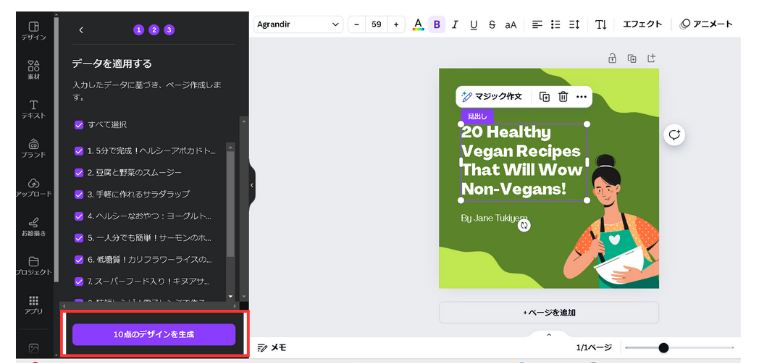Jump to step 1 circle

click(x=139, y=30)
